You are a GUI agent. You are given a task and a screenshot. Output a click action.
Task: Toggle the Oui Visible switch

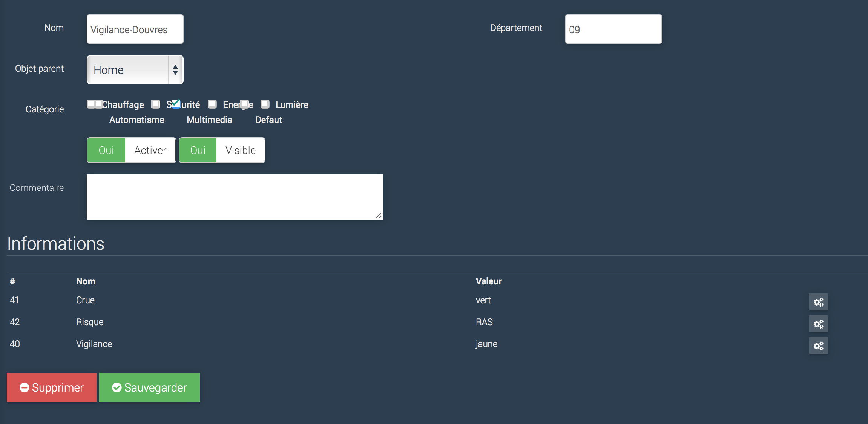tap(222, 150)
